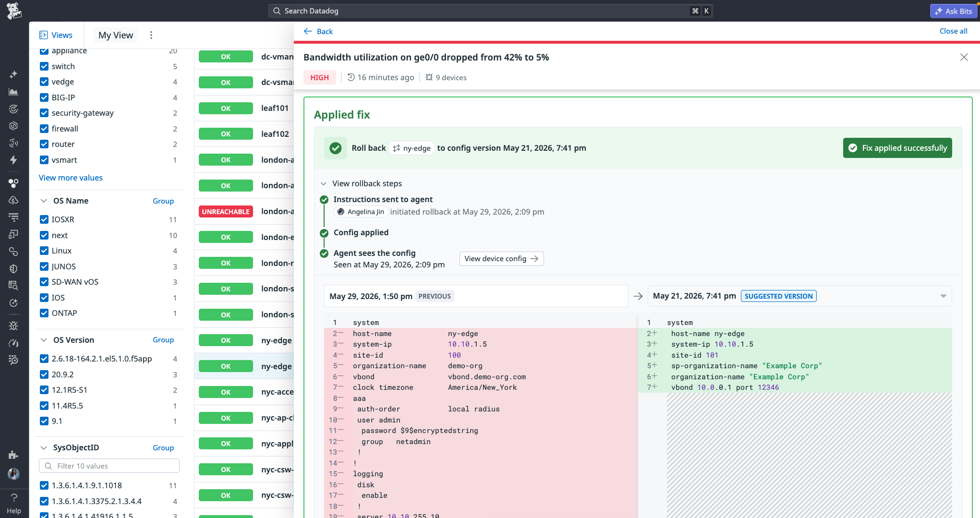Viewport: 980px width, 518px height.
Task: Click Fix applied successfully button
Action: [x=897, y=148]
